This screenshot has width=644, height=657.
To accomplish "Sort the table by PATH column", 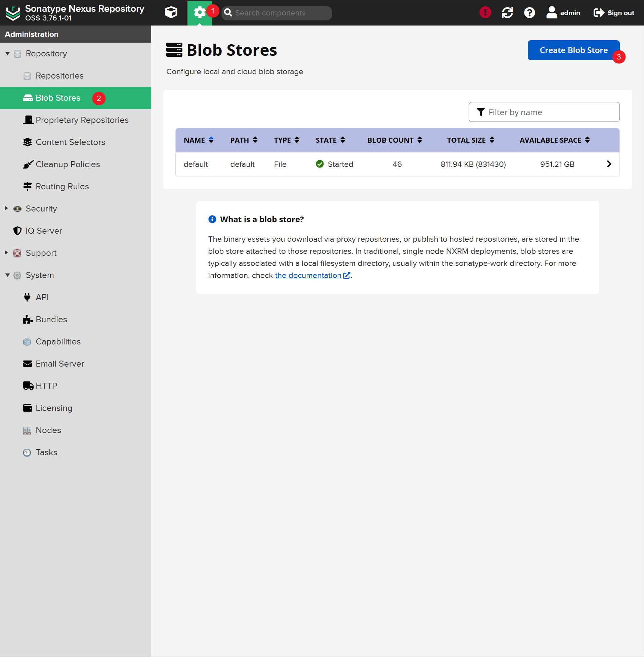I will click(244, 140).
